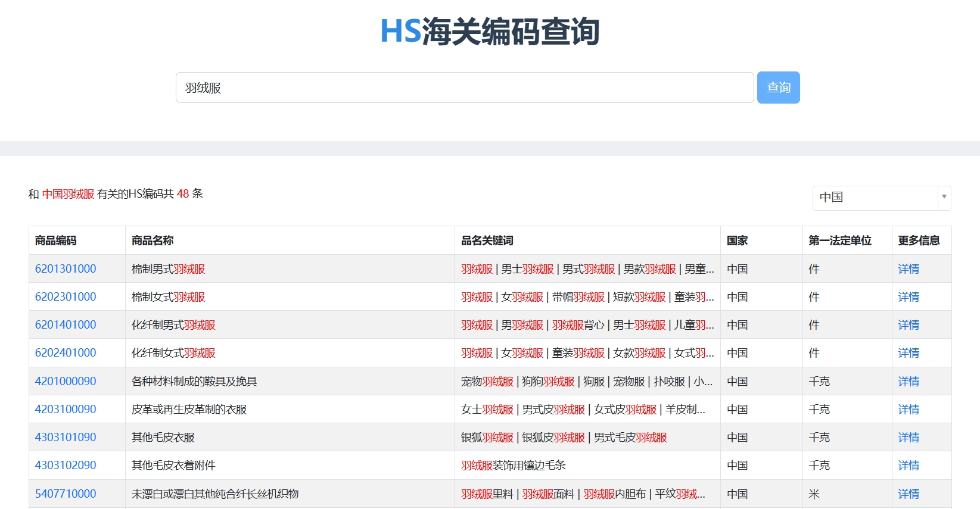Open HS code 4303102090
This screenshot has width=980, height=509.
pos(66,465)
